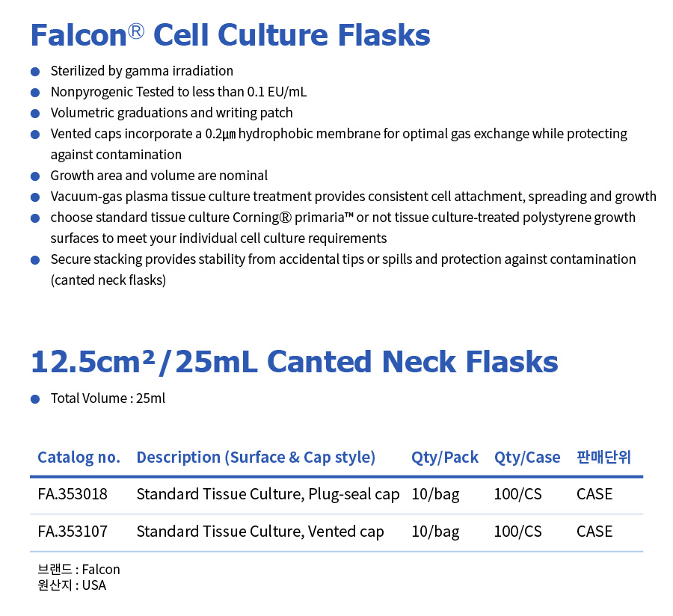Screen dimensions: 673x616
Task: Click the Falcon Cell Culture Flasks heading
Action: click(x=230, y=34)
